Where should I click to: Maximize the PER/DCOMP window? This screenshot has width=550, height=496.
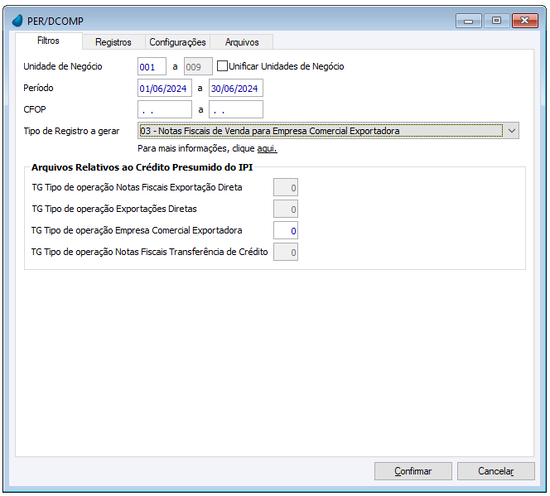496,21
